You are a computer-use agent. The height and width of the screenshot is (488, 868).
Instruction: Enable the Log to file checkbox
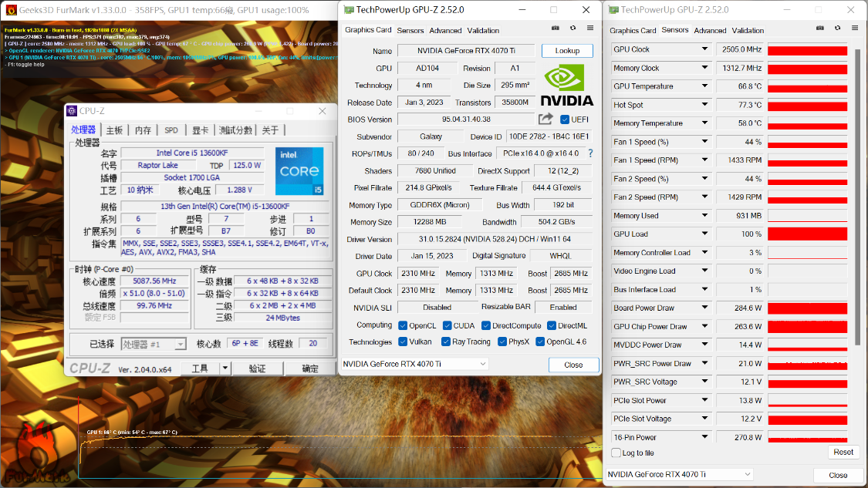[x=616, y=453]
